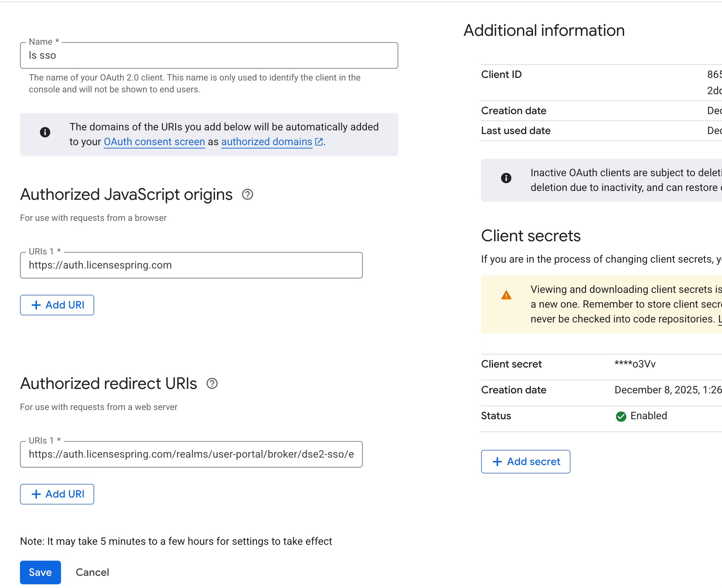Add URI under Authorized redirect URIs
Screen dimensions: 722x588
point(57,494)
